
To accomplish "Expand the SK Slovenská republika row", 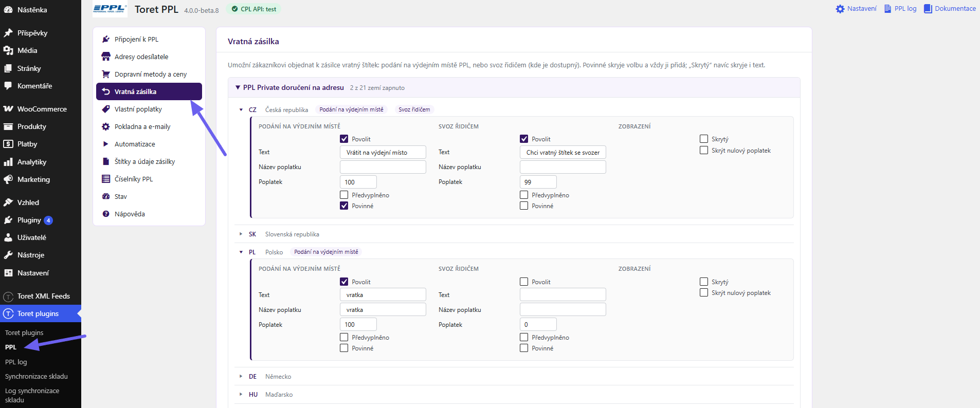I will click(x=241, y=234).
